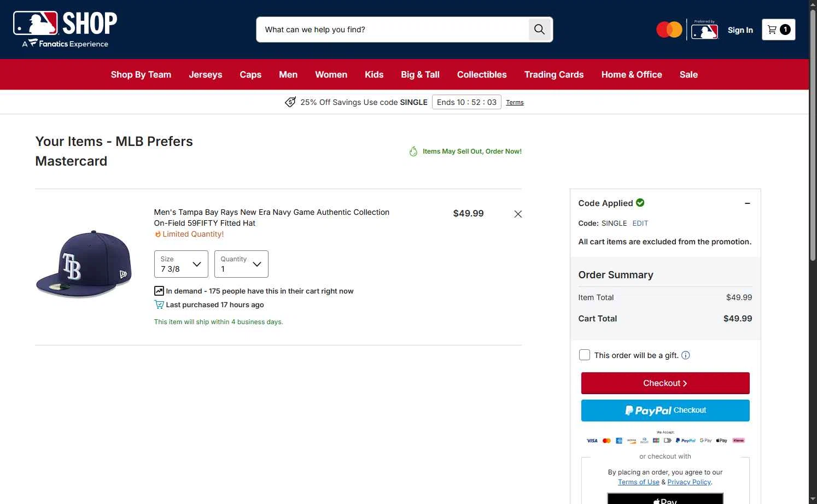The image size is (817, 504).
Task: Click EDIT next to code SINGLE
Action: point(640,223)
